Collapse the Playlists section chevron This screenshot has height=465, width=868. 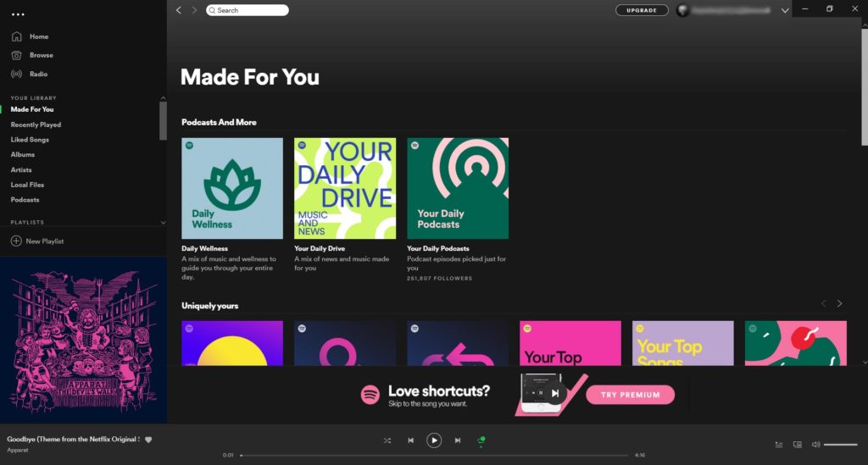coord(164,222)
